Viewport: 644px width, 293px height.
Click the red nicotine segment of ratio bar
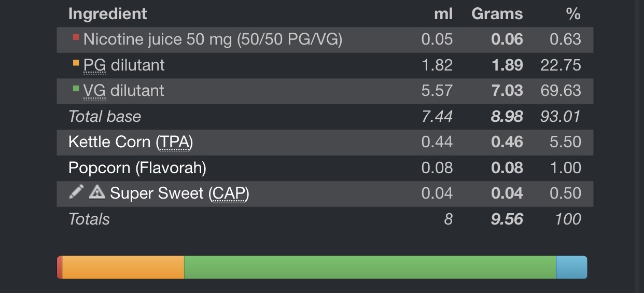coord(60,267)
